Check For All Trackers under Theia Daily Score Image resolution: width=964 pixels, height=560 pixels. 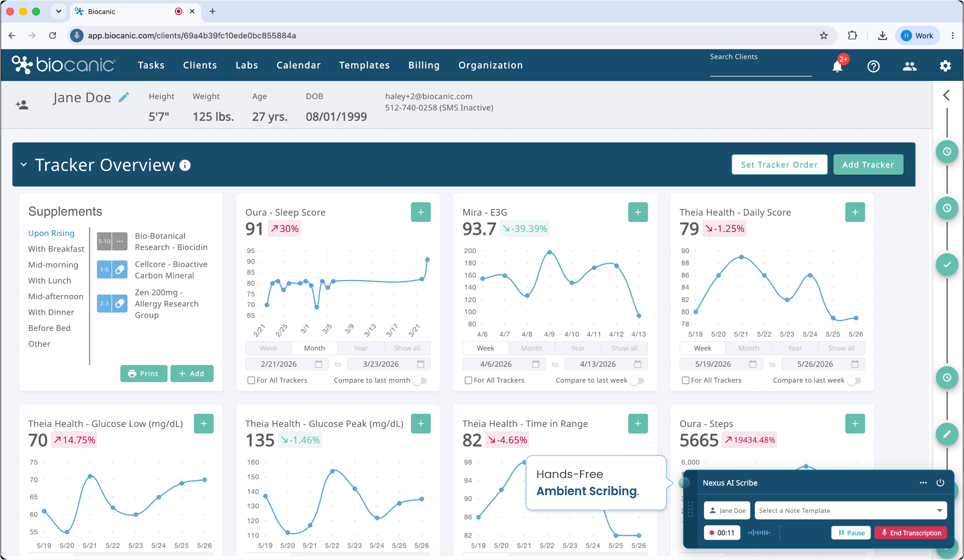point(685,380)
